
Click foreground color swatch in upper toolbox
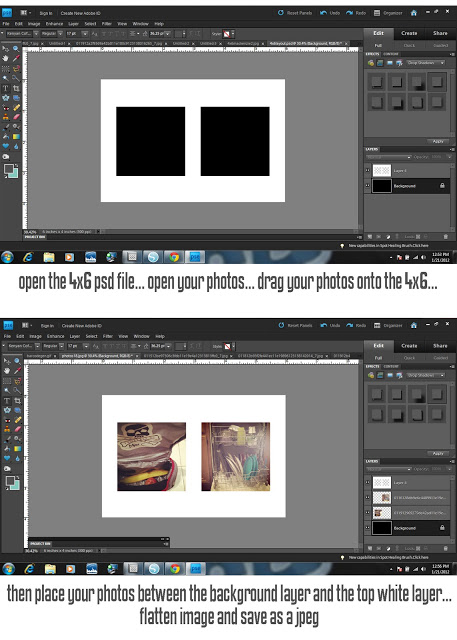(x=9, y=169)
